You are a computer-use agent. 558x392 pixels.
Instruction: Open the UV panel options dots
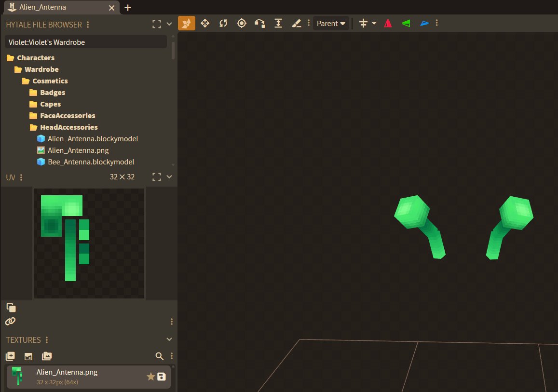click(21, 177)
